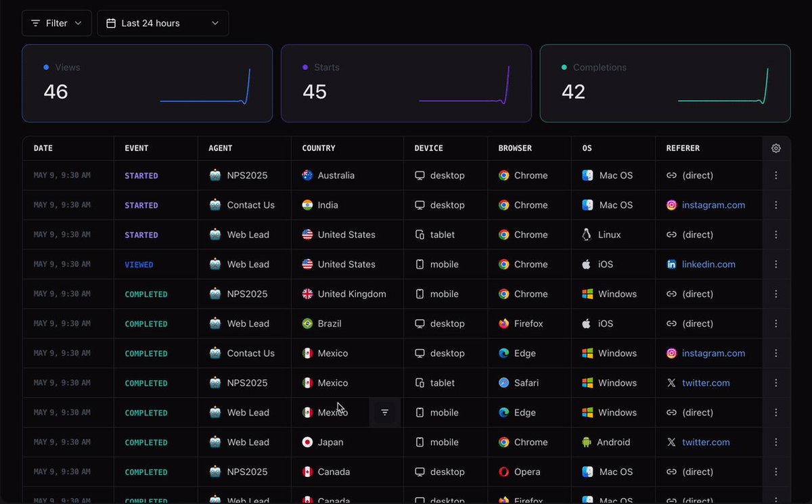Click the Japan country cell
812x504 pixels.
tap(348, 442)
